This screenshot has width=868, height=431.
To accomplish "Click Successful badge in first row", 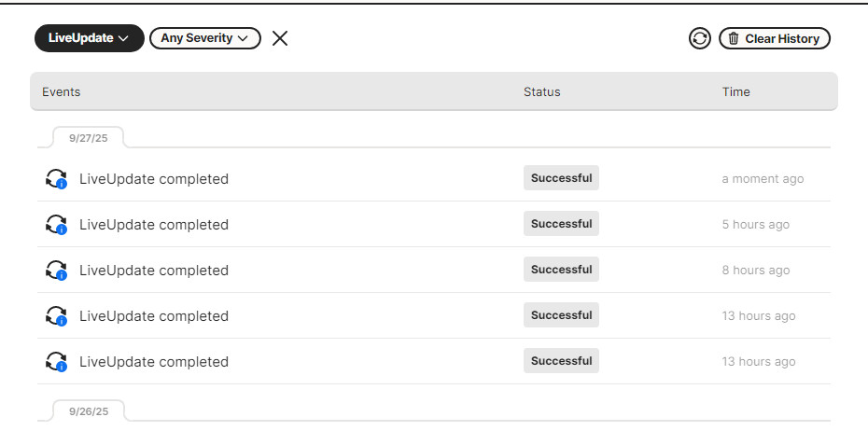I will click(561, 178).
